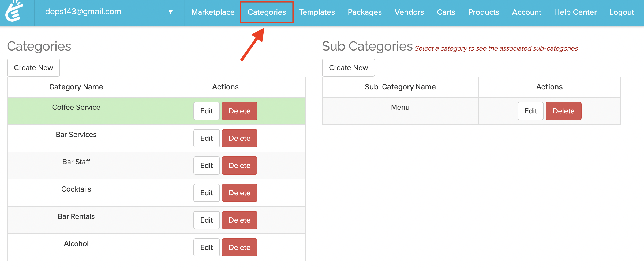644x268 pixels.
Task: Edit the Menu sub-category
Action: [x=530, y=111]
